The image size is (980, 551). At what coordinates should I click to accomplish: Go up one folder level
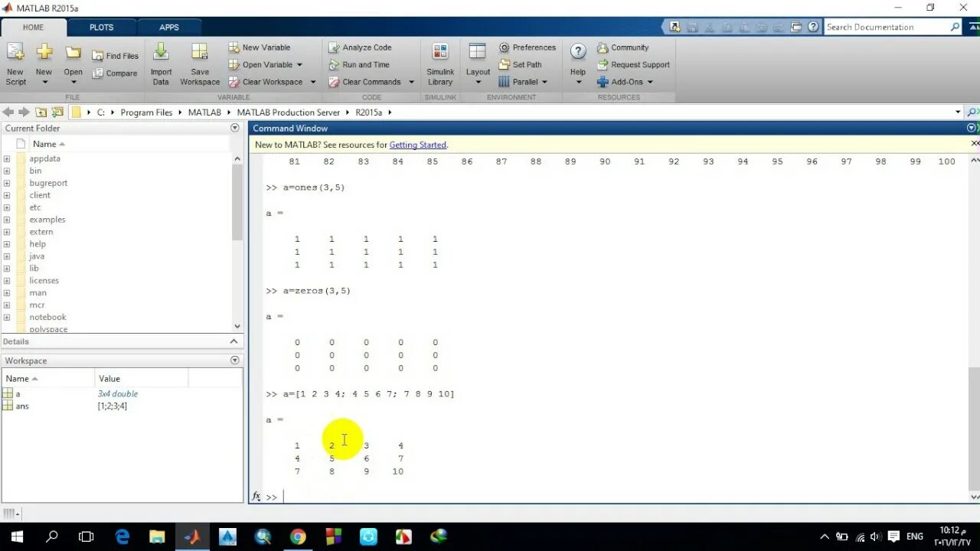[41, 112]
